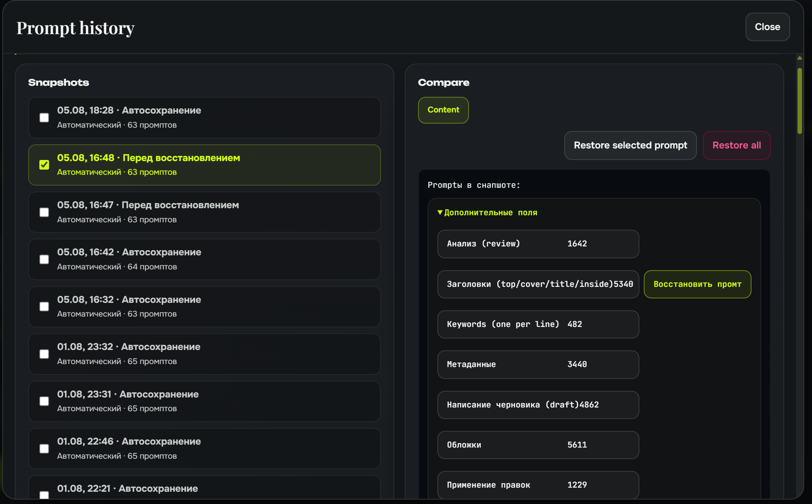Select the Метаданные prompt entry
This screenshot has height=504, width=812.
click(x=538, y=364)
